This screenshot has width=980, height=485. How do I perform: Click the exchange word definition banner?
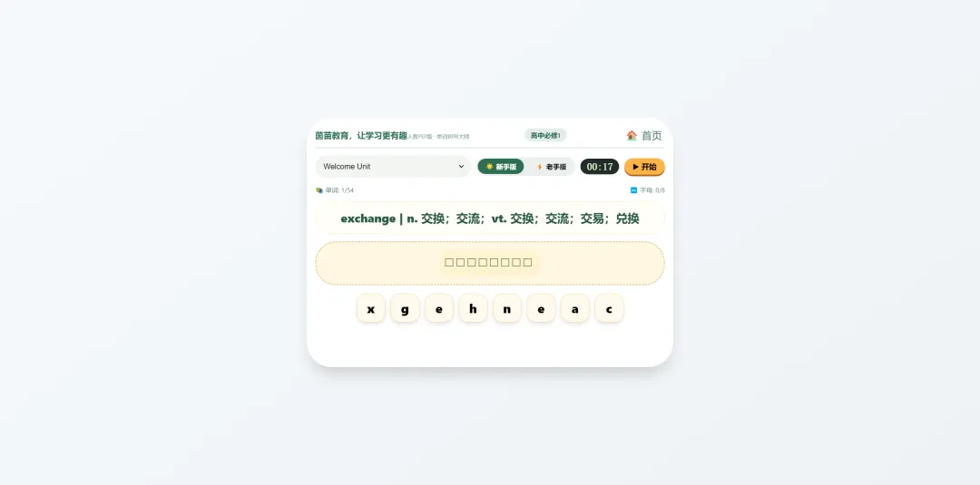[x=490, y=218]
